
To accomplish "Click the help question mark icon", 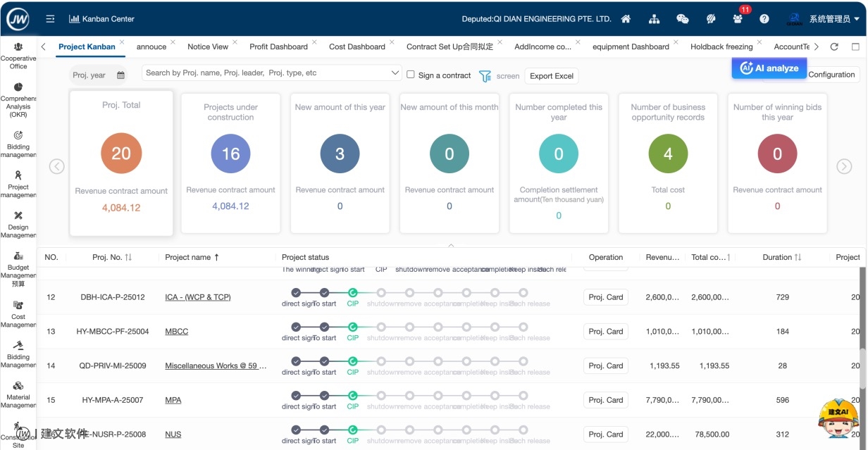I will coord(764,19).
